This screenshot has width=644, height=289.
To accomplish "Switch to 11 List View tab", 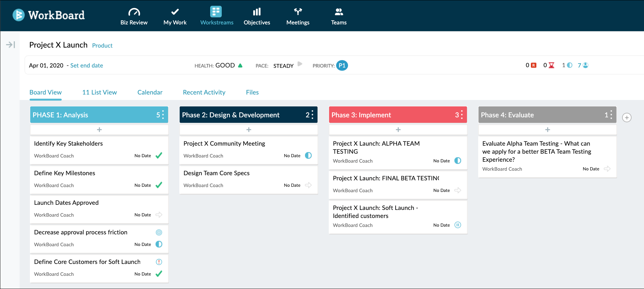I will tap(100, 92).
